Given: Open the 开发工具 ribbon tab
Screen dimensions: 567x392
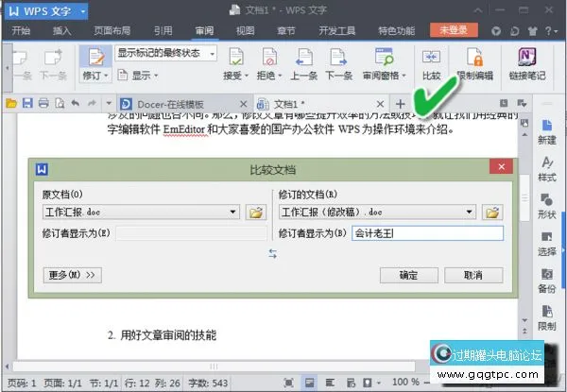Looking at the screenshot, I should [337, 31].
